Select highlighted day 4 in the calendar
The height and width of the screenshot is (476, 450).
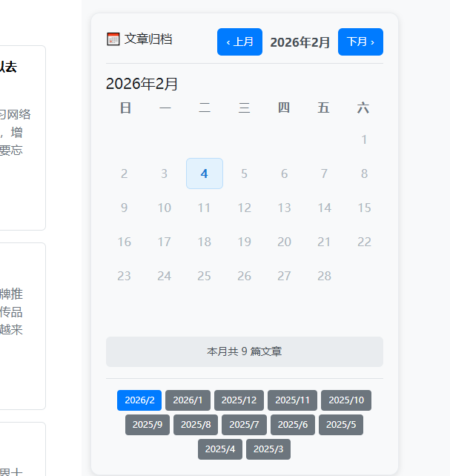(x=205, y=173)
